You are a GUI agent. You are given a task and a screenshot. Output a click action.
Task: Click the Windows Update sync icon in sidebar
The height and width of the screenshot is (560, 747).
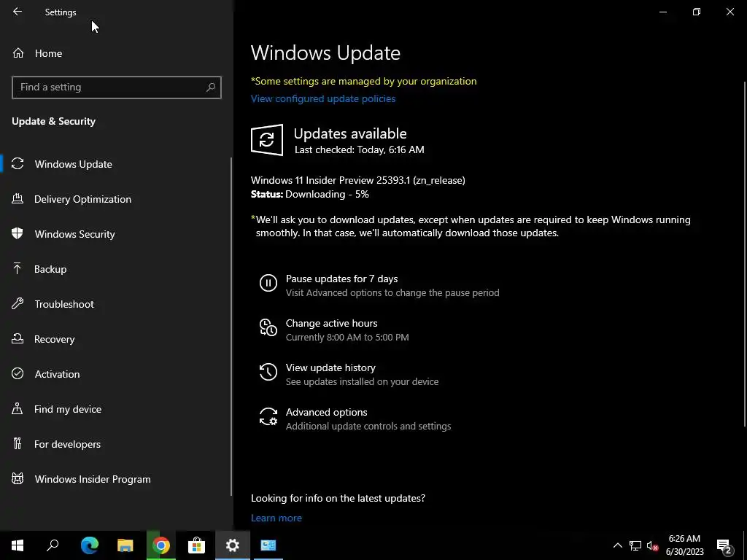[18, 164]
